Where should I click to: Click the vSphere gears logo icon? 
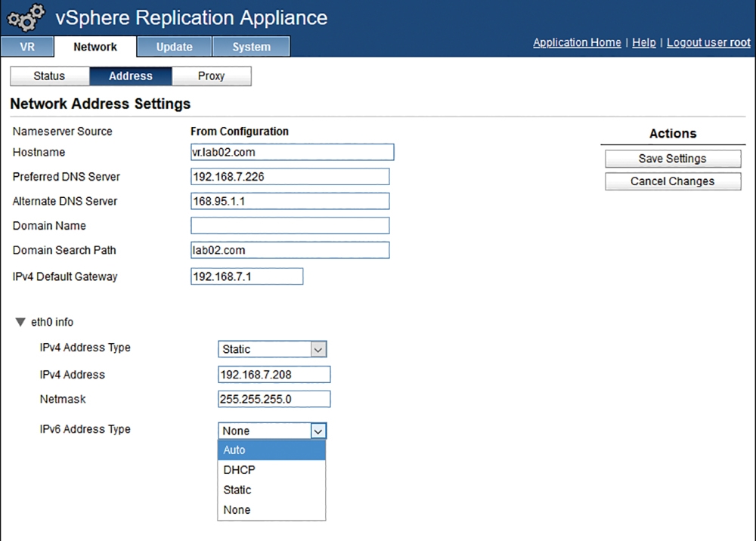[26, 17]
